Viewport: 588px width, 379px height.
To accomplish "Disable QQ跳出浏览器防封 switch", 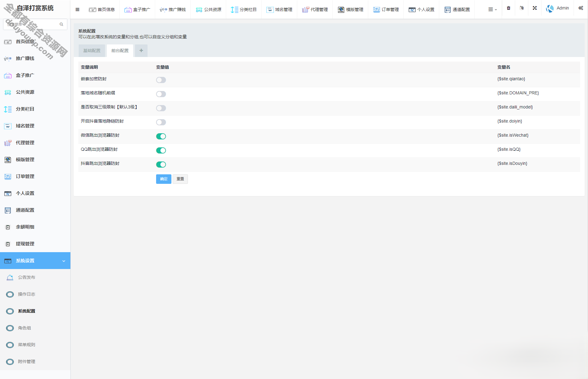I will (x=161, y=150).
